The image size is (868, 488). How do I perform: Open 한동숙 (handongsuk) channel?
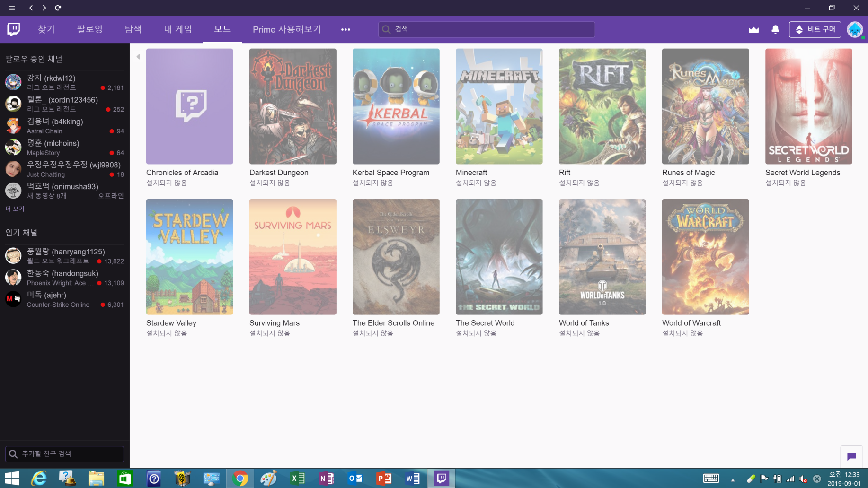(65, 278)
